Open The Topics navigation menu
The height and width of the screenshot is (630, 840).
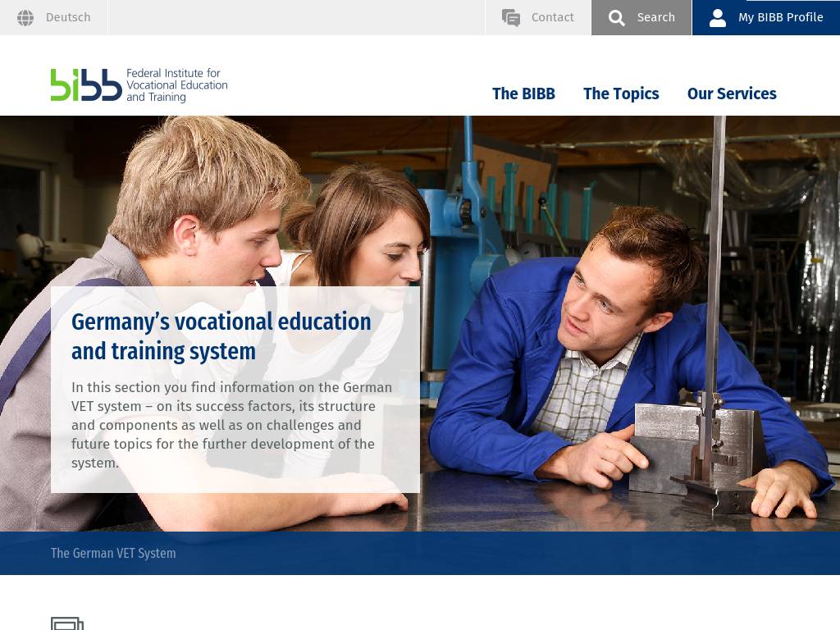[621, 94]
